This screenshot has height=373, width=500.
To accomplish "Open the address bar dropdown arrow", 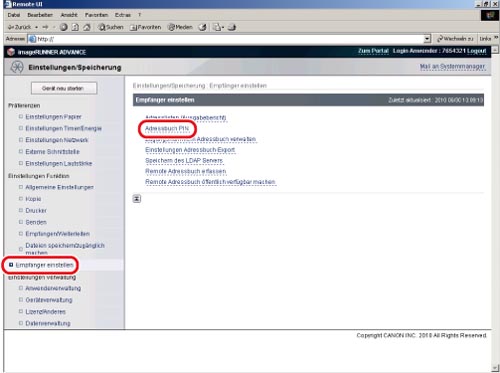I will click(427, 39).
